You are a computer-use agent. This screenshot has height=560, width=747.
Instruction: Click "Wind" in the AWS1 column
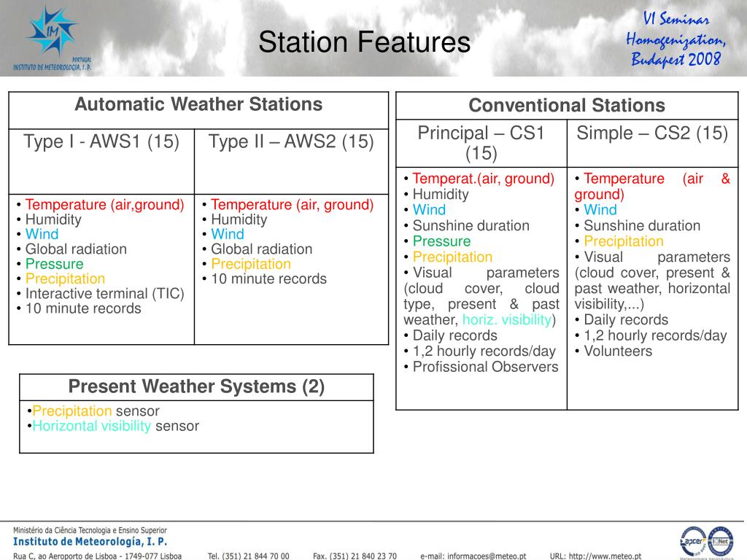click(x=42, y=234)
